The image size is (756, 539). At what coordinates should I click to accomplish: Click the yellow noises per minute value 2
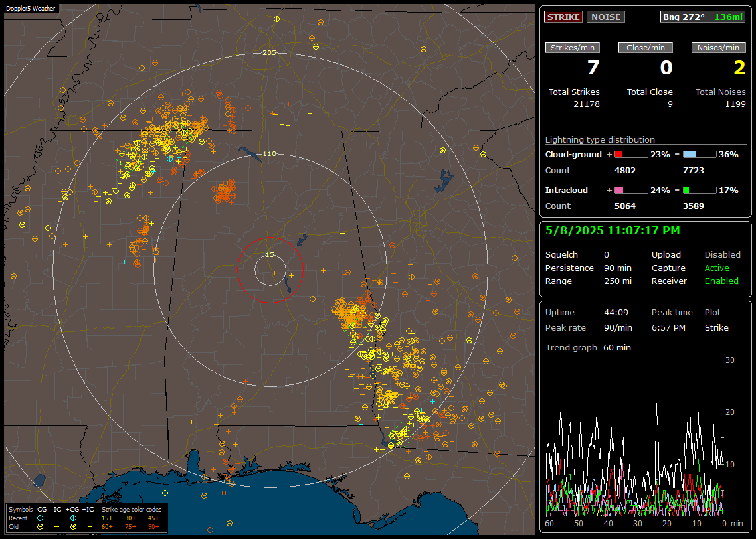(x=739, y=68)
